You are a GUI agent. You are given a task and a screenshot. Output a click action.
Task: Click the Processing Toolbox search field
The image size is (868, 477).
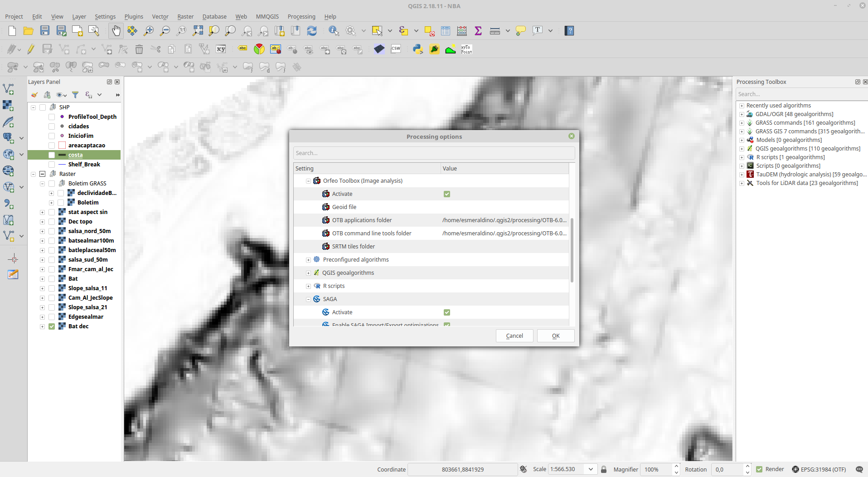(801, 94)
